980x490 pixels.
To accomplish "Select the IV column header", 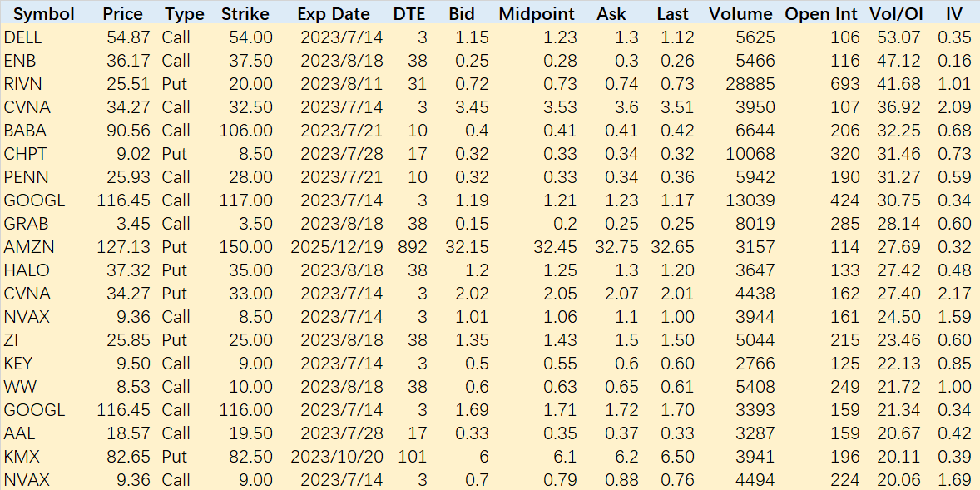I will click(953, 14).
